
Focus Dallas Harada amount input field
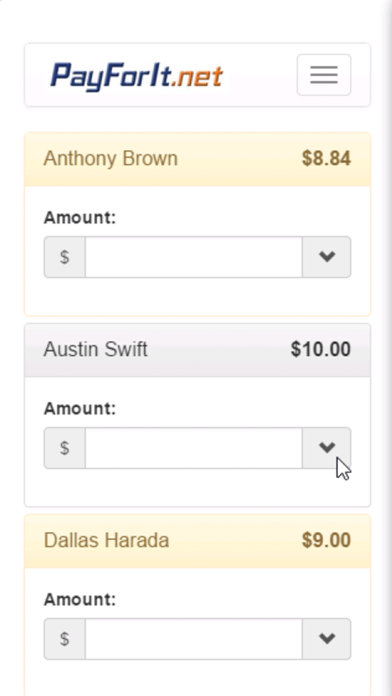[194, 639]
